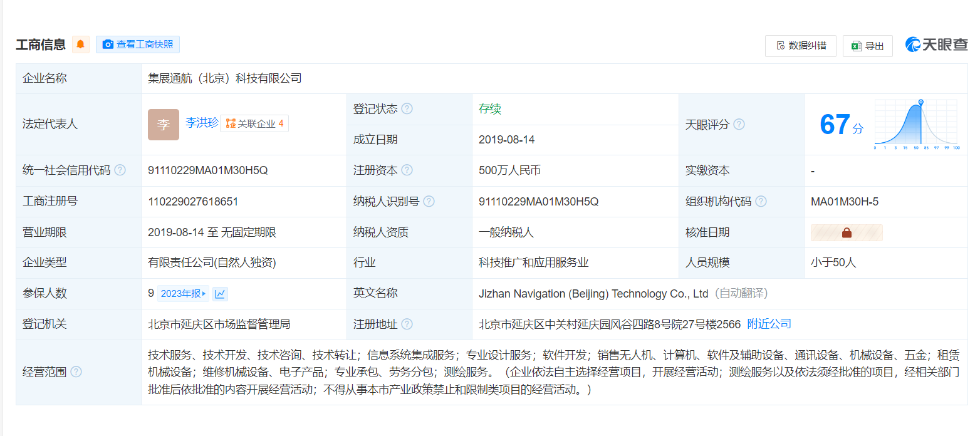Click help icon next to 经营范围
This screenshot has width=980, height=436.
(76, 372)
